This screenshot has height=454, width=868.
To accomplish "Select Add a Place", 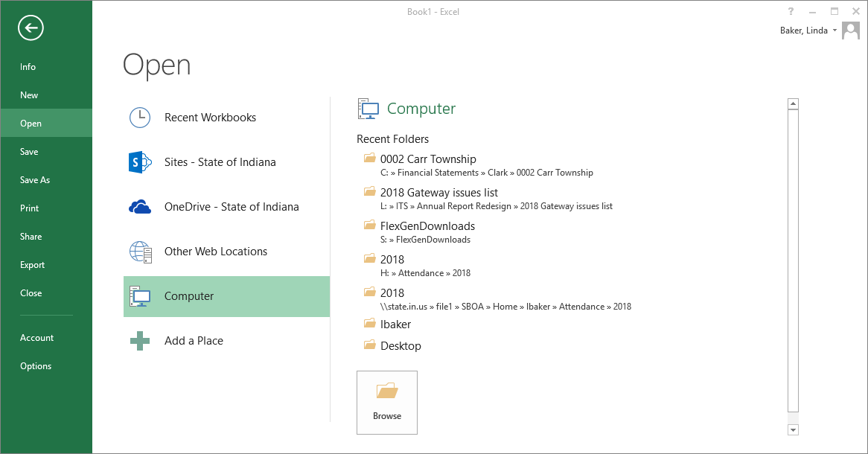I will point(226,341).
